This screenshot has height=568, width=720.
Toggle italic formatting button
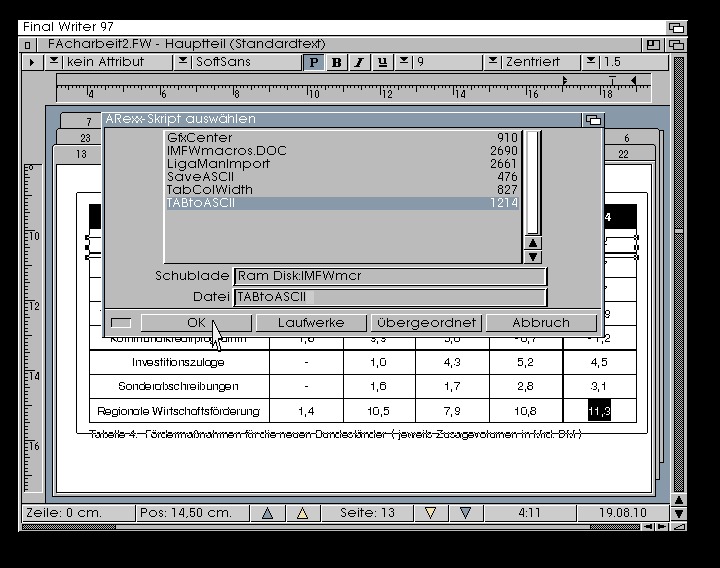click(x=359, y=62)
